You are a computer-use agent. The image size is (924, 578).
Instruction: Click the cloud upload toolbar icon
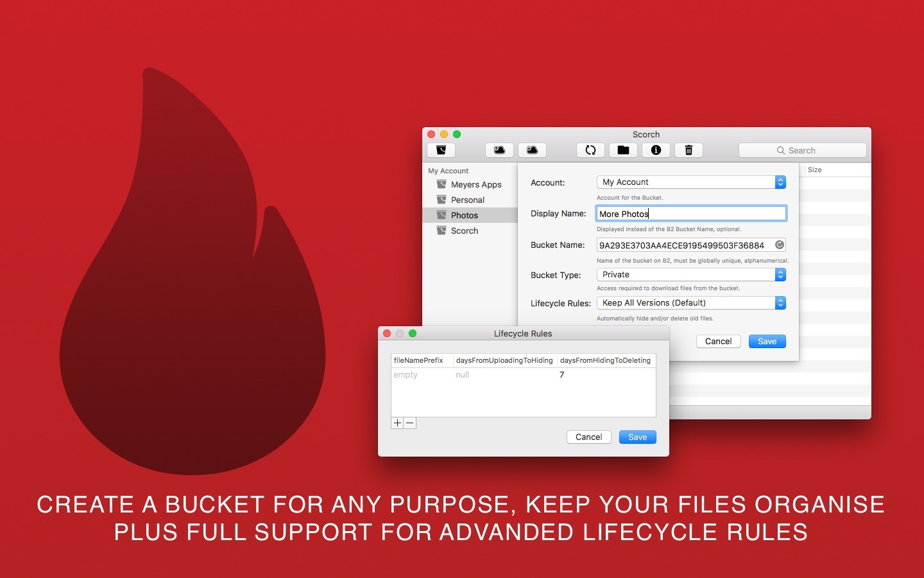point(499,150)
